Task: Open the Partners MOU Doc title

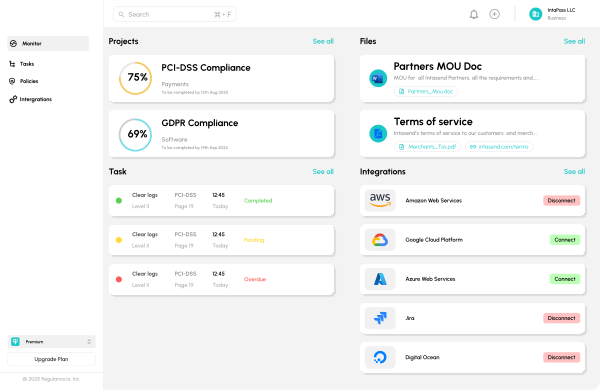Action: (438, 66)
